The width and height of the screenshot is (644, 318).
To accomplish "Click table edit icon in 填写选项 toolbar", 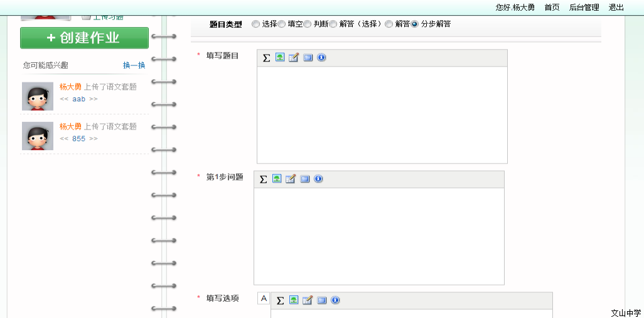I will [307, 300].
